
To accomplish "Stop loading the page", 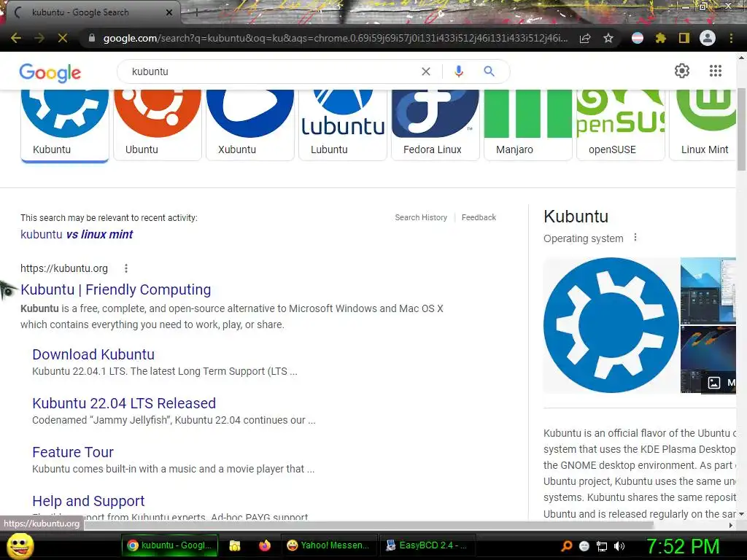I will [x=63, y=38].
